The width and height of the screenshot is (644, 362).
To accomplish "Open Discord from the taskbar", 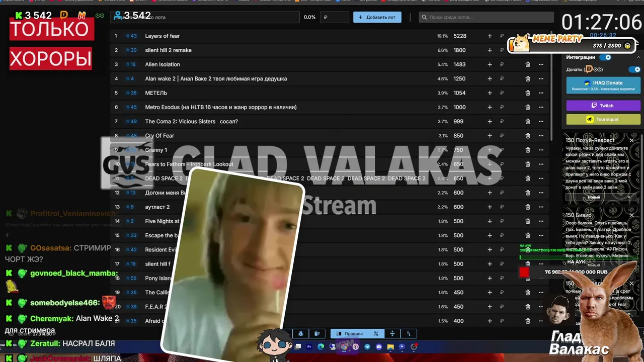I will [379, 347].
